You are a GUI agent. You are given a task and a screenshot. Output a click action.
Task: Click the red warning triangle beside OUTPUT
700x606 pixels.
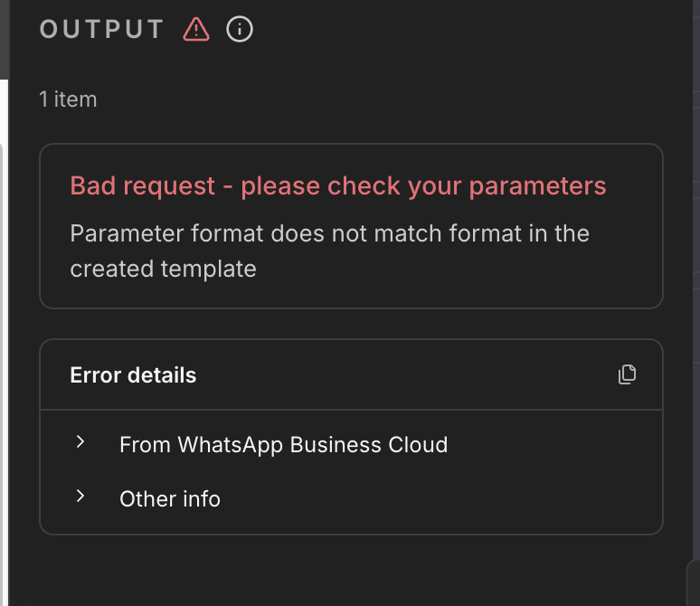point(196,30)
